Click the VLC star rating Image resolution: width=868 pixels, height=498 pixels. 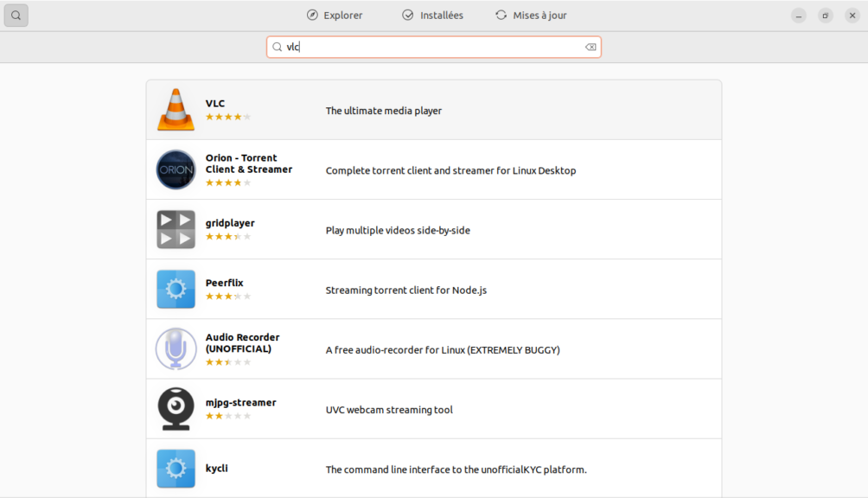(228, 117)
